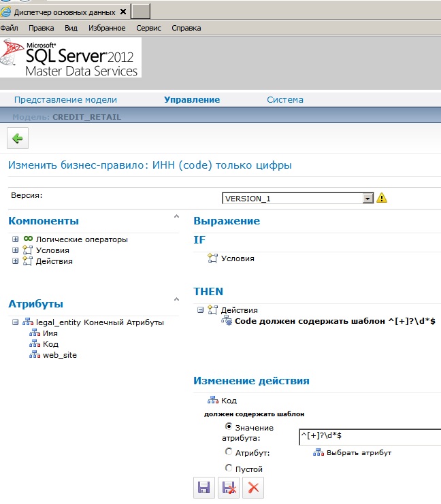
Task: Click the save-and-close icon with red mark
Action: pyautogui.click(x=229, y=488)
